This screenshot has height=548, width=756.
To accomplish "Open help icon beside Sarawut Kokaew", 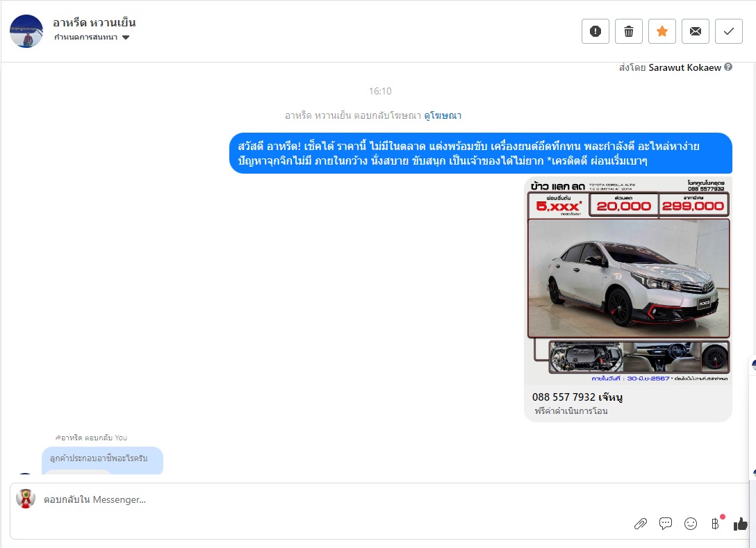I will (x=728, y=67).
